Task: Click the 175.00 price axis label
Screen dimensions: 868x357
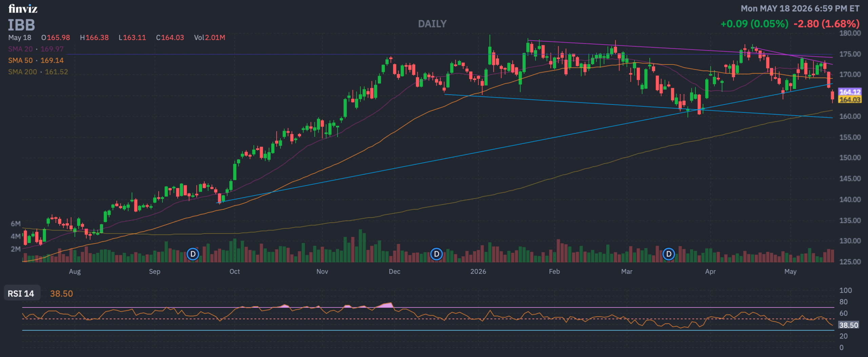Action: [850, 54]
